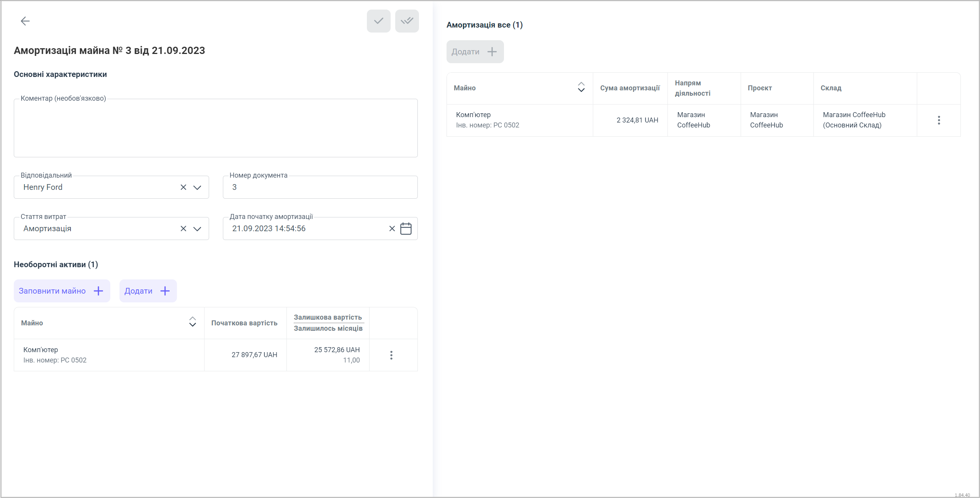Clear the amortization start date
Viewport: 980px width, 498px height.
(x=392, y=229)
